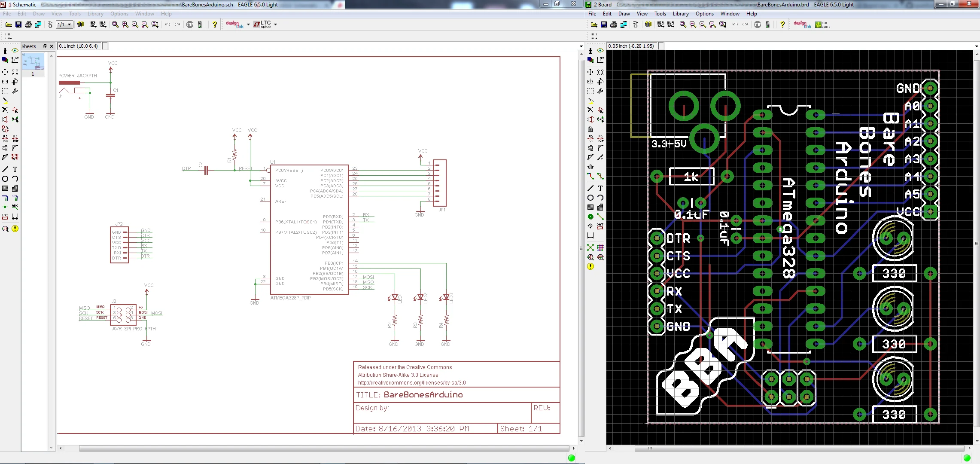
Task: Expand the designlink dropdown in Schematic
Action: click(248, 24)
